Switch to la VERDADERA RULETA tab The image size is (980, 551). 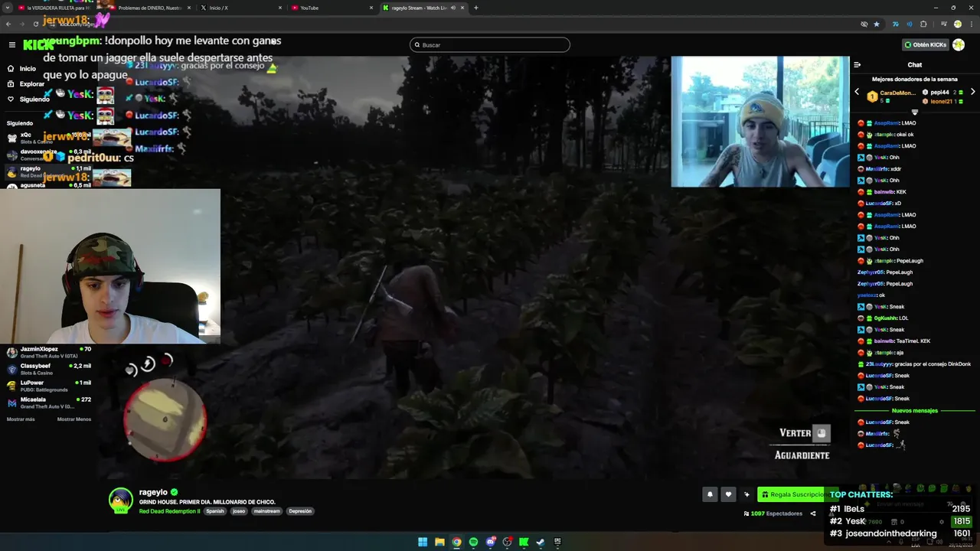point(57,8)
